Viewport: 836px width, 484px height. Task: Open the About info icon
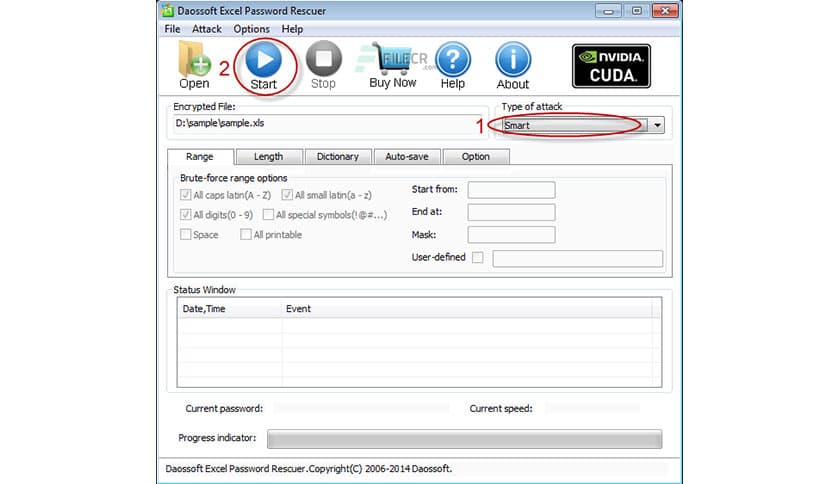[x=513, y=60]
